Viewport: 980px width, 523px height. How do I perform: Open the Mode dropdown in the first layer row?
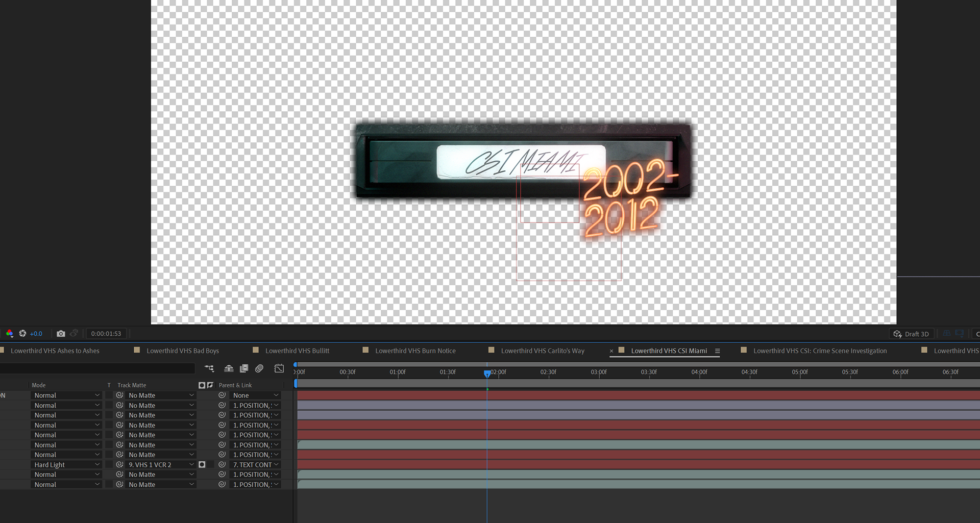[x=66, y=395]
